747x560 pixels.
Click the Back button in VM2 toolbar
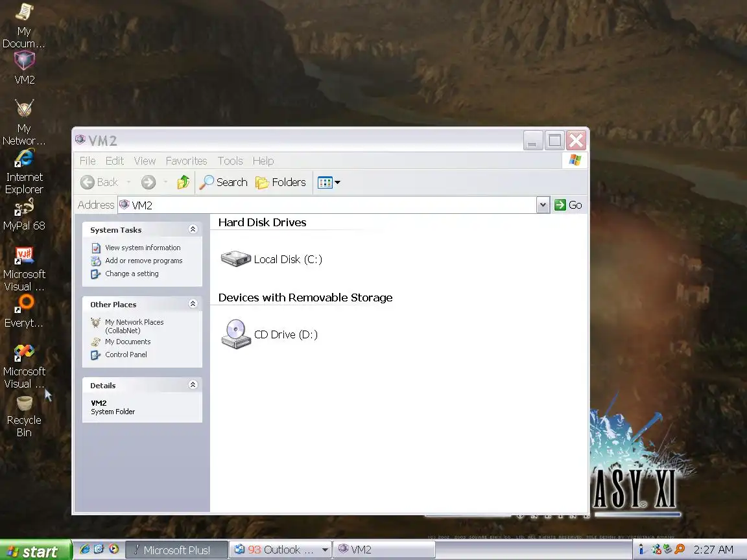click(x=99, y=182)
